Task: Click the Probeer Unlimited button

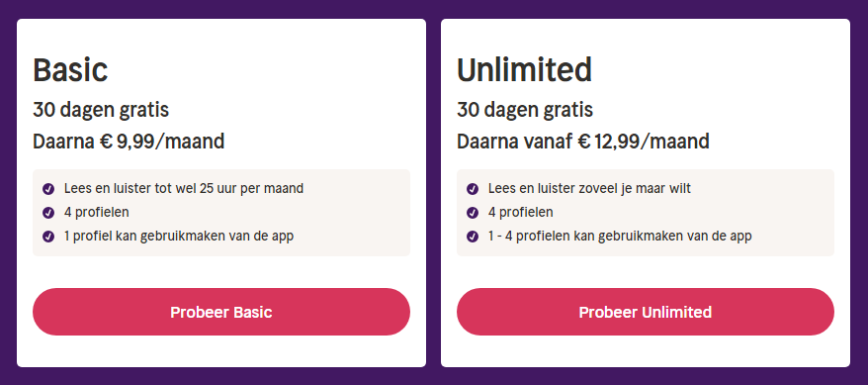Action: coord(645,312)
